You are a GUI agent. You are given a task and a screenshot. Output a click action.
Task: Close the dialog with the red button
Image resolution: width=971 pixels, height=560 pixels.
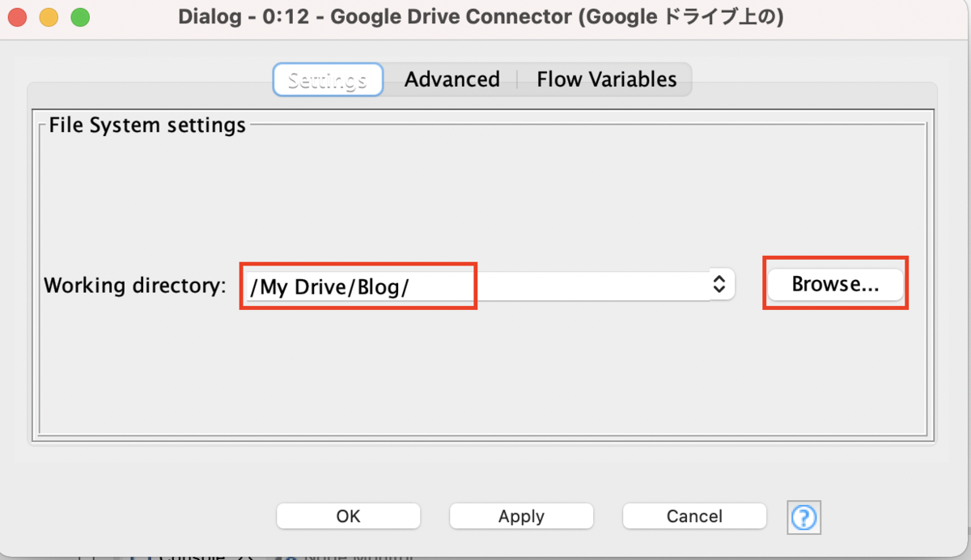(16, 16)
